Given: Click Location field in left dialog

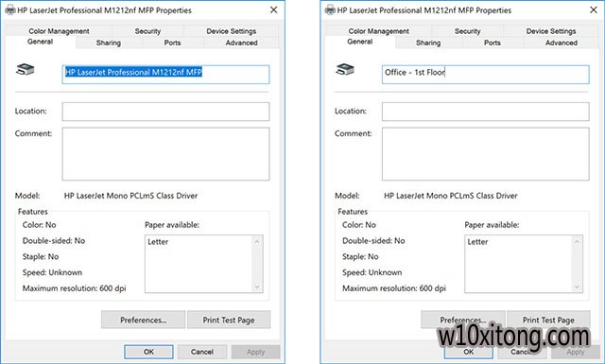Looking at the screenshot, I should [165, 112].
